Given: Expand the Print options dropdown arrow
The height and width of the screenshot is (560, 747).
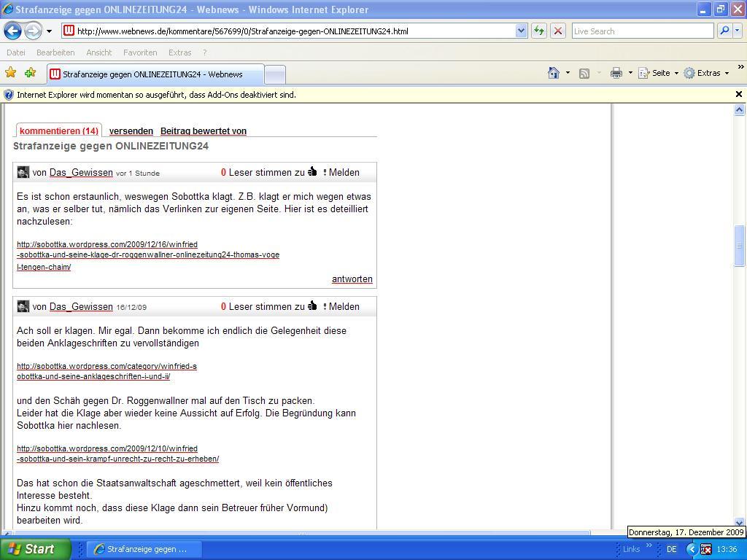Looking at the screenshot, I should coord(630,73).
